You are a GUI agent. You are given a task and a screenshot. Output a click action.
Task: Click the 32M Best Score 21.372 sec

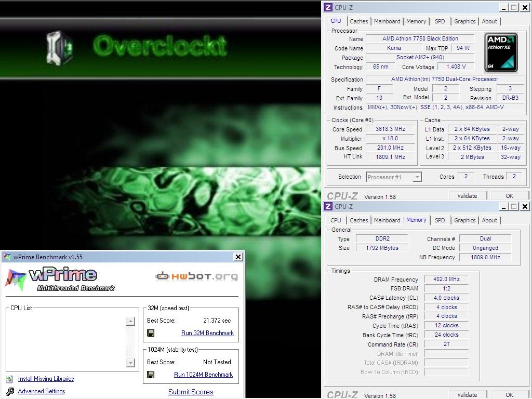tap(217, 321)
